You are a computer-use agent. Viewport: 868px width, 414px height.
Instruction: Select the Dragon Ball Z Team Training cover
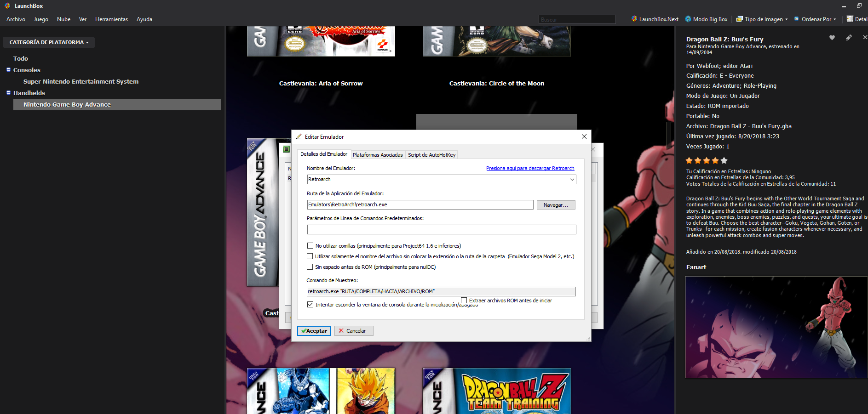[497, 391]
